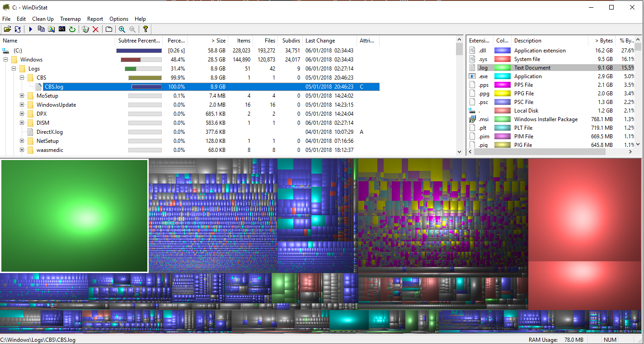This screenshot has height=344, width=644.
Task: Click the blue .dll color swatch
Action: point(503,51)
